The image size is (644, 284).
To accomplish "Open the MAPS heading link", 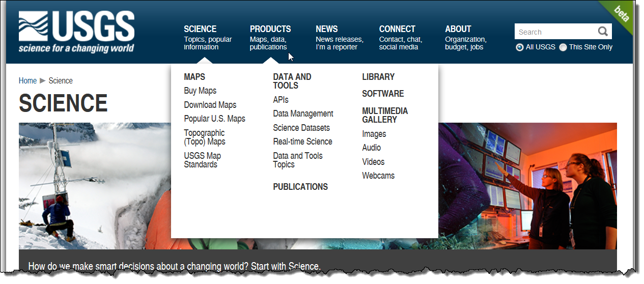I will (194, 77).
